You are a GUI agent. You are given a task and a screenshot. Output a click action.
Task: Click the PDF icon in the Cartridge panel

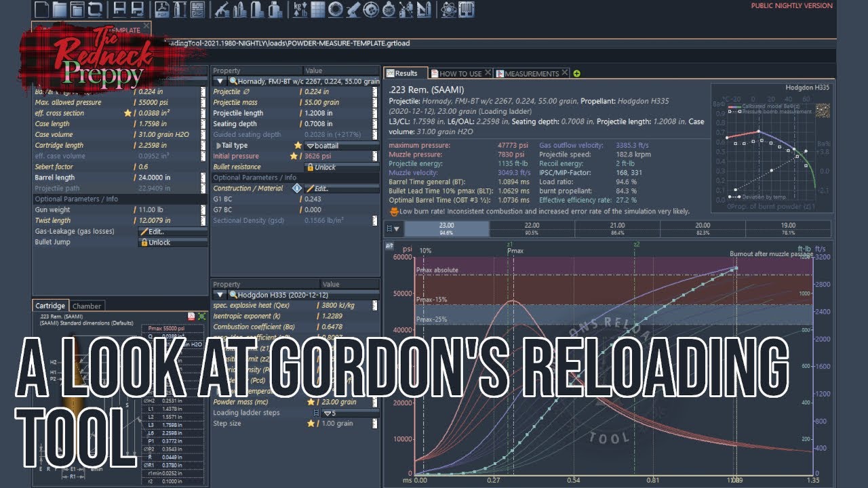[x=192, y=317]
